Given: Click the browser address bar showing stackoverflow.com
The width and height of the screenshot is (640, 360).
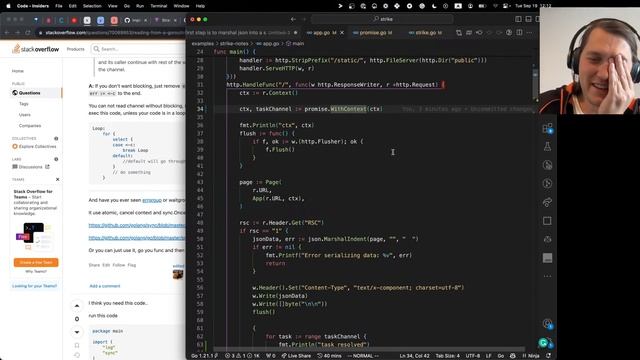Looking at the screenshot, I should pyautogui.click(x=110, y=32).
